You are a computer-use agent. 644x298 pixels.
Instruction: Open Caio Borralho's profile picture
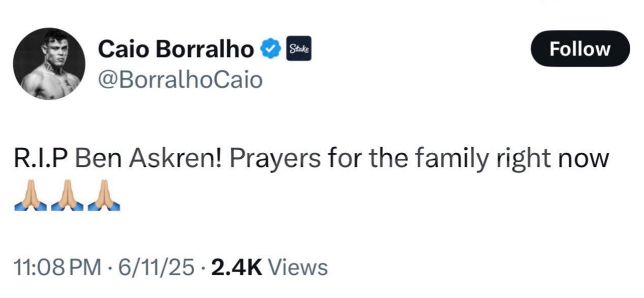click(x=49, y=64)
